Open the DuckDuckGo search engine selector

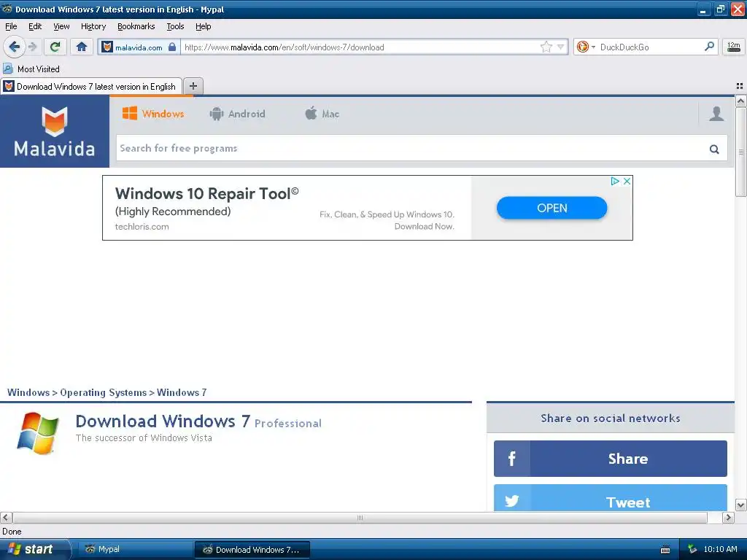586,47
